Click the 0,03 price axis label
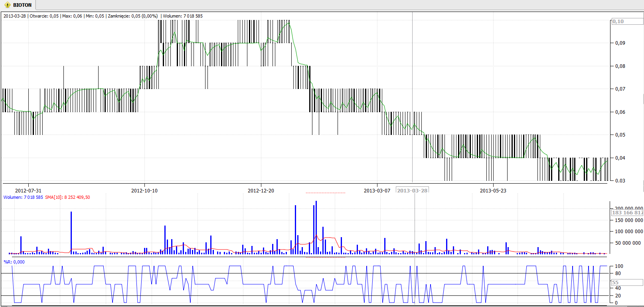Viewport: 644px width, 307px height. point(620,181)
